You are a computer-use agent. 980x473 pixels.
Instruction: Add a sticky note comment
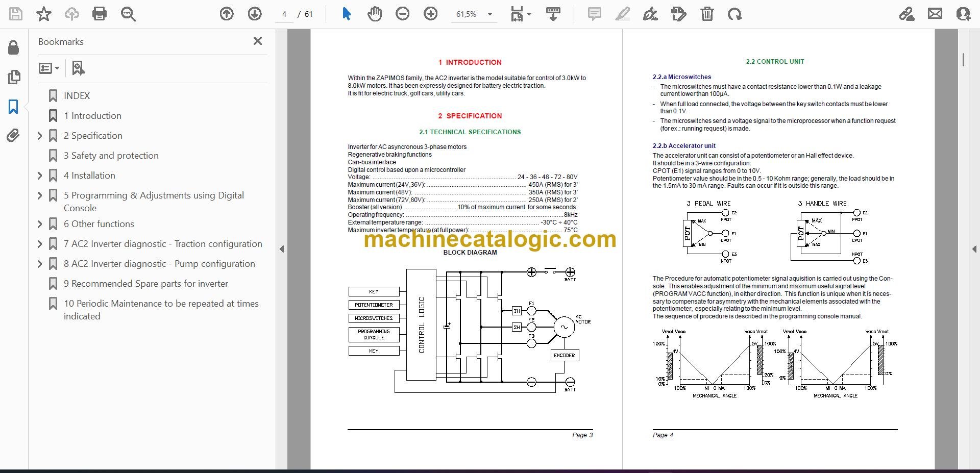[594, 14]
